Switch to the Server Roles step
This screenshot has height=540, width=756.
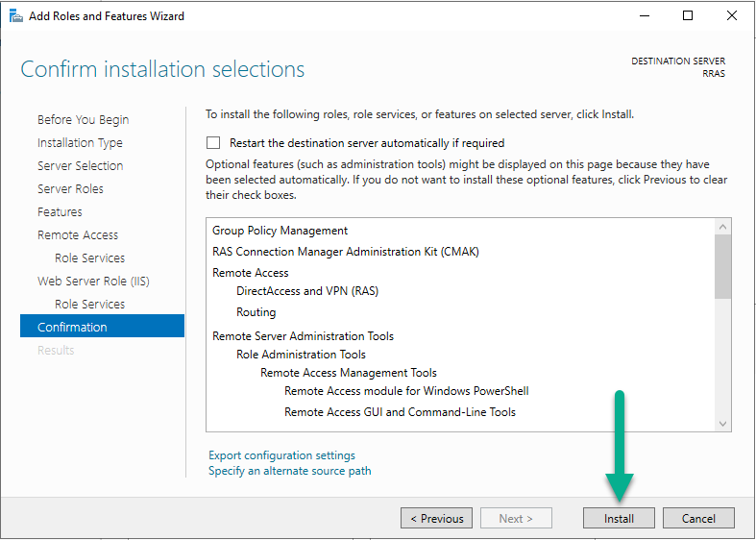click(70, 189)
